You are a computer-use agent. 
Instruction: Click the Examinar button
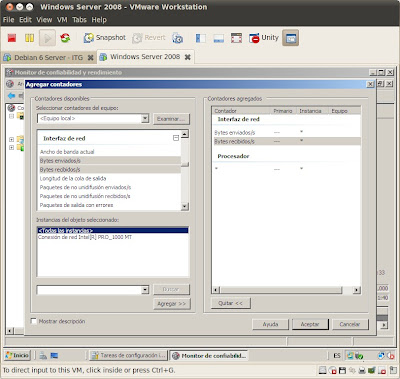pyautogui.click(x=171, y=119)
